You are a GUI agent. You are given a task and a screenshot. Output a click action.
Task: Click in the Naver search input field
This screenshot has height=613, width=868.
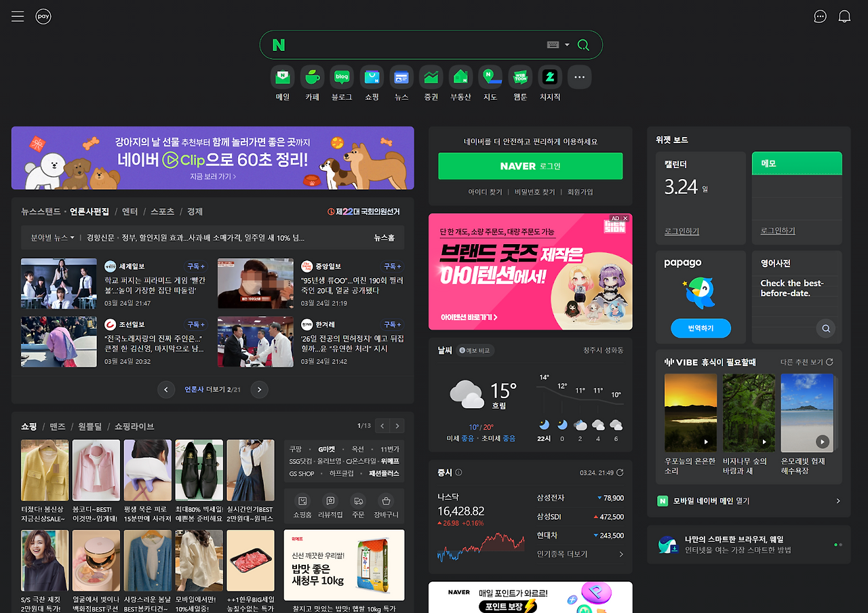point(414,45)
